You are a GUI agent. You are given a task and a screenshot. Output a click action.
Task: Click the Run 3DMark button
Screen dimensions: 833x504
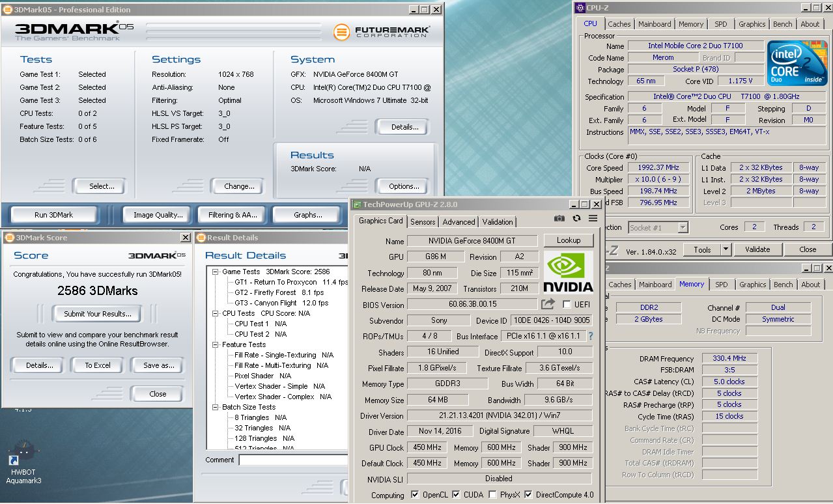(x=53, y=215)
